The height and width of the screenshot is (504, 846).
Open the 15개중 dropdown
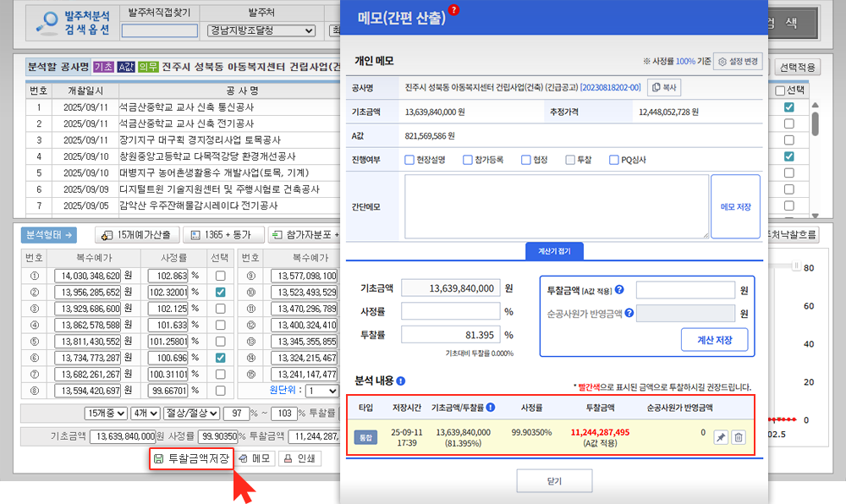tap(105, 414)
